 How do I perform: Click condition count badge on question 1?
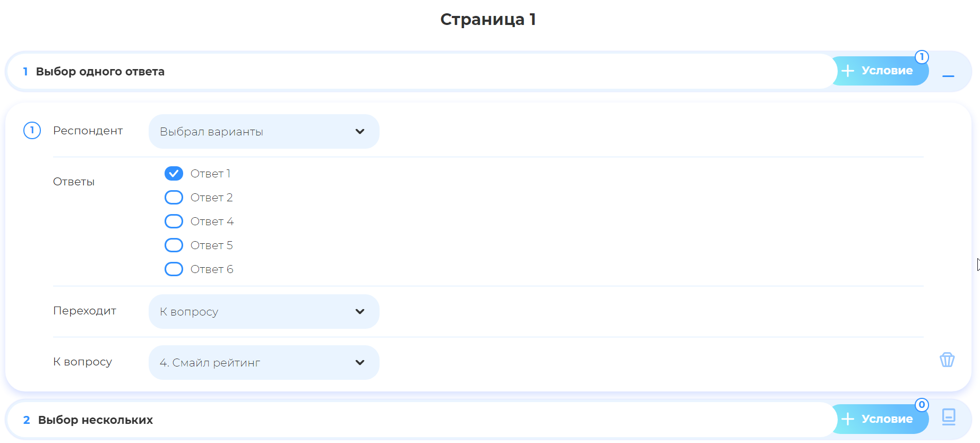(922, 57)
